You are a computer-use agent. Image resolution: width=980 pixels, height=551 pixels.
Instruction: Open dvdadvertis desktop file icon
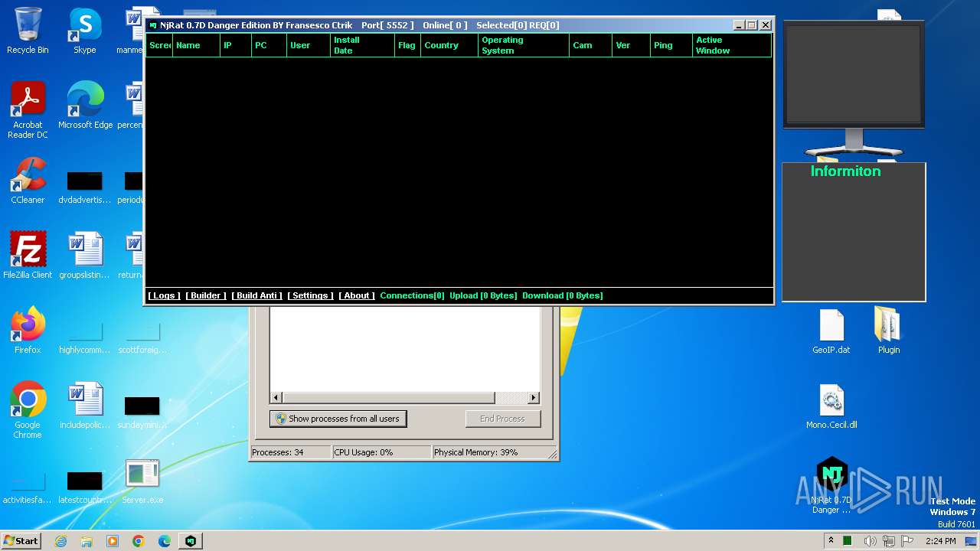[85, 188]
